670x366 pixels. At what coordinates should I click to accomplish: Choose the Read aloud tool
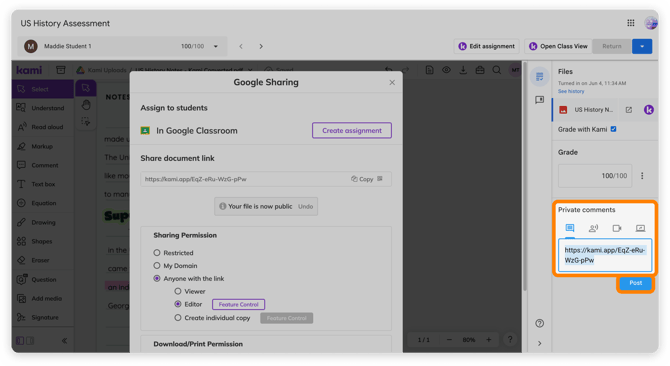[x=42, y=127]
